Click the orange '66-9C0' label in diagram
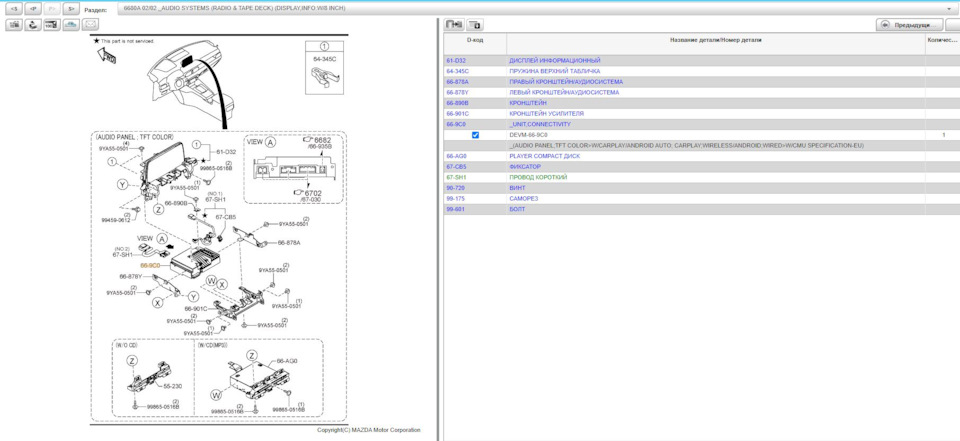The height and width of the screenshot is (441, 960). pyautogui.click(x=150, y=266)
